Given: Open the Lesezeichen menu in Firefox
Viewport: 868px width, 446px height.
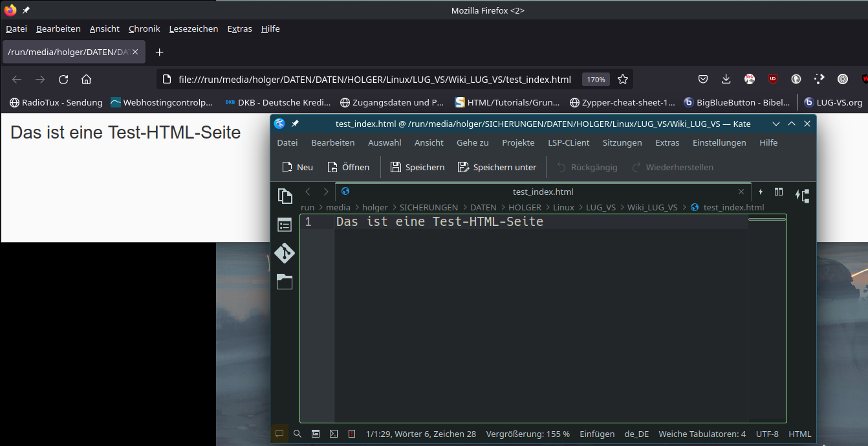Looking at the screenshot, I should (193, 28).
